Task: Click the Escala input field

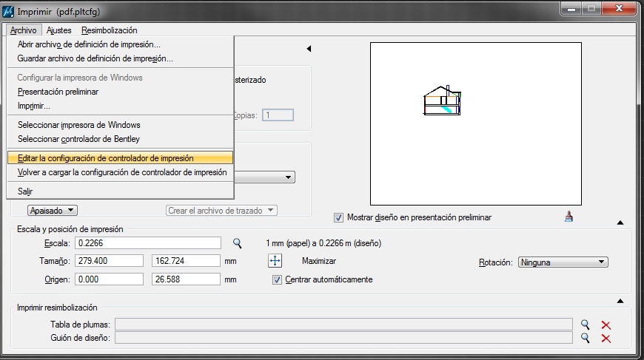Action: click(148, 243)
